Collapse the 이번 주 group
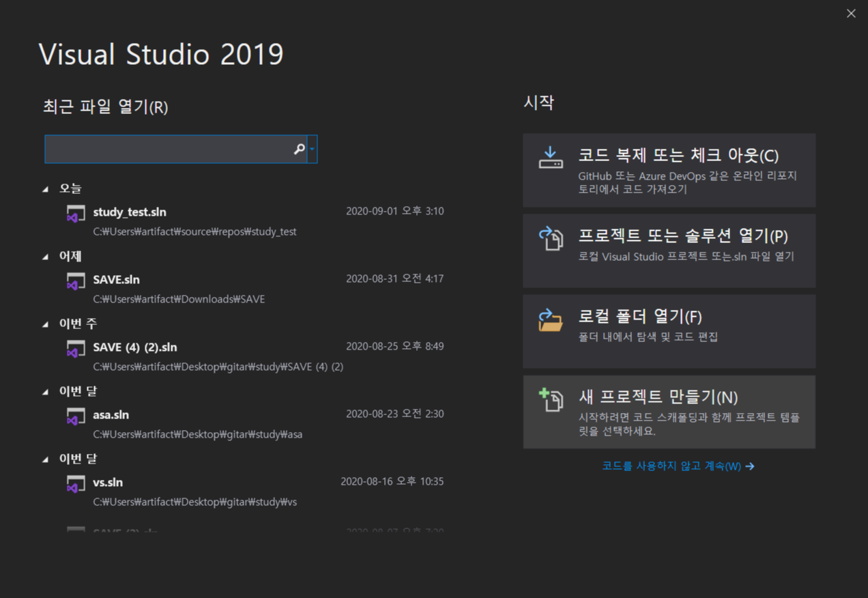Screen dimensions: 868x598 point(46,324)
